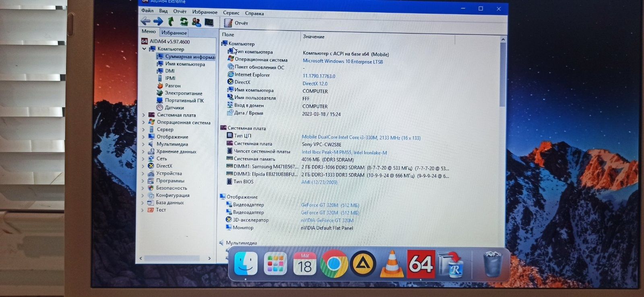Click the AMI (12/23/2009) BIOS link
Image resolution: width=644 pixels, height=297 pixels.
pos(319,182)
